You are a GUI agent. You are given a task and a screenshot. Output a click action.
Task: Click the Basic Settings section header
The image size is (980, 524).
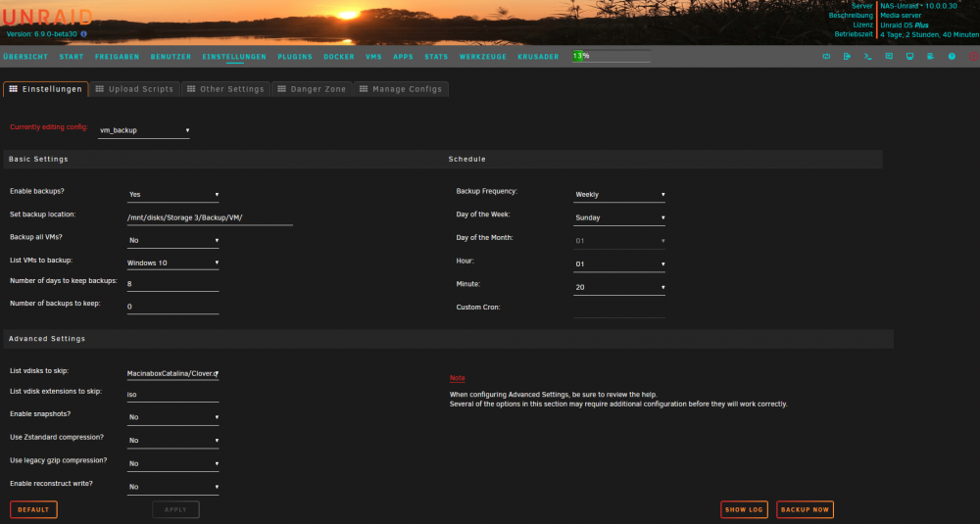[x=39, y=160]
